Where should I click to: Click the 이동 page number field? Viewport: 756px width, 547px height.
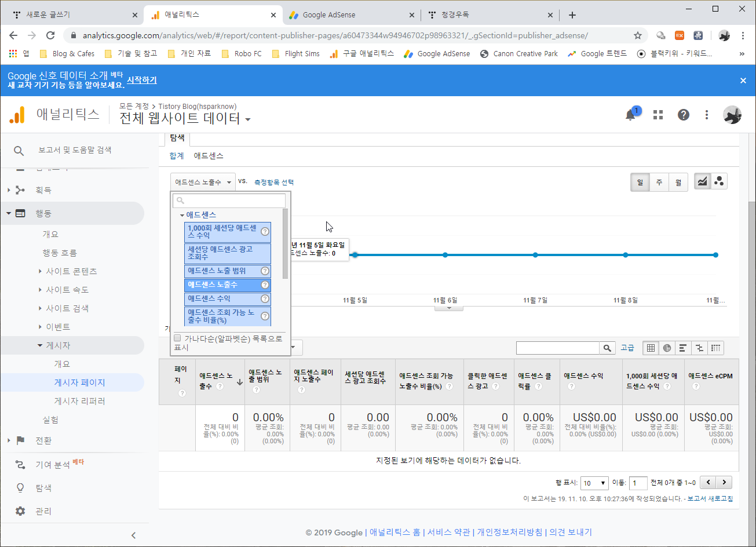[x=638, y=483]
